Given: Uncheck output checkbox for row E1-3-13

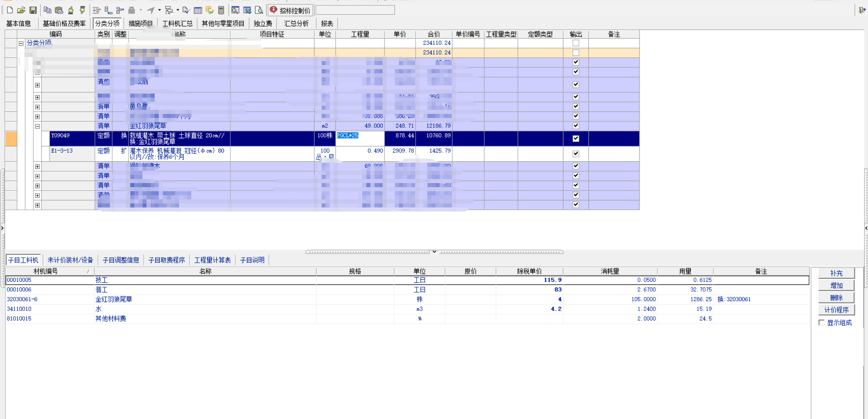Looking at the screenshot, I should pos(576,154).
